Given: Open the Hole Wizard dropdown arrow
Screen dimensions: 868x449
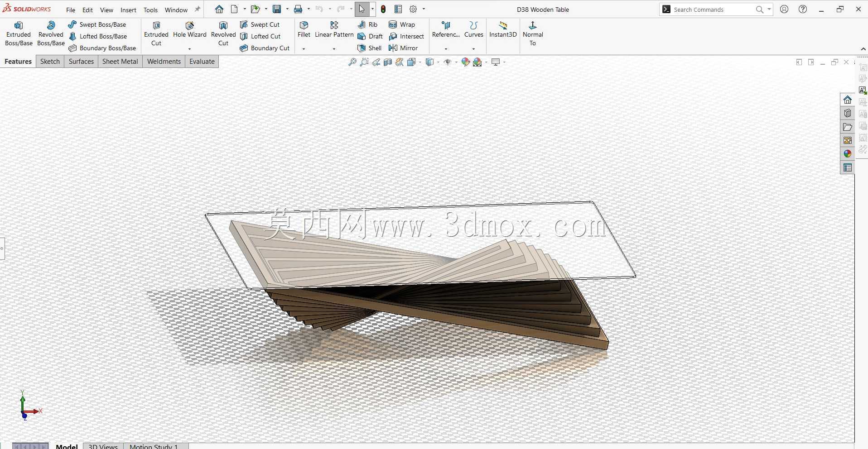Looking at the screenshot, I should click(x=189, y=48).
